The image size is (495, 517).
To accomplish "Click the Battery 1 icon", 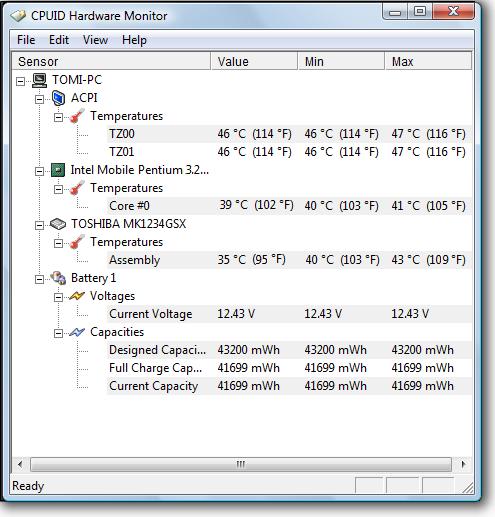I will [x=58, y=278].
